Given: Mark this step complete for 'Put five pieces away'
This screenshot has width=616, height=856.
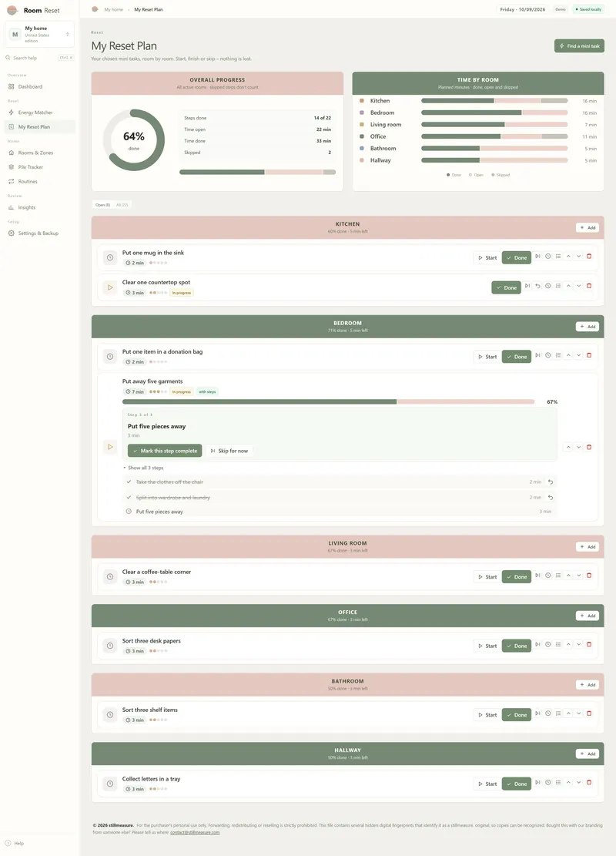Looking at the screenshot, I should [x=165, y=451].
